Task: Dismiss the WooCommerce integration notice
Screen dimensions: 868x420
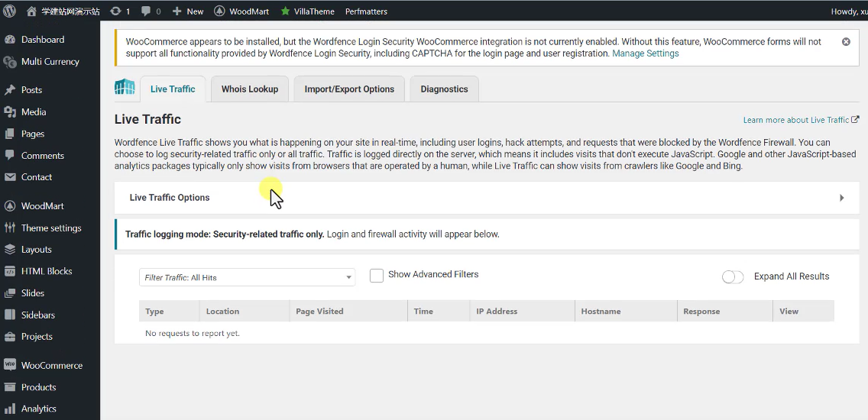Action: pos(846,41)
